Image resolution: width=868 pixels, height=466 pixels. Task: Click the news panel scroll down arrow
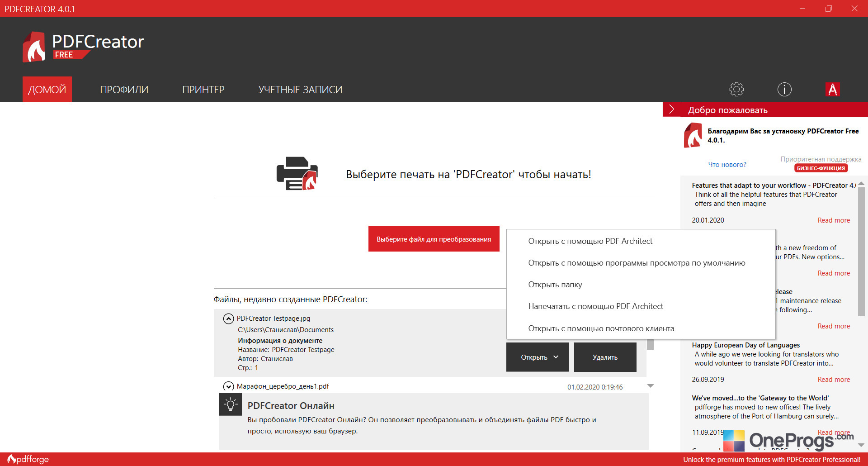tap(861, 445)
